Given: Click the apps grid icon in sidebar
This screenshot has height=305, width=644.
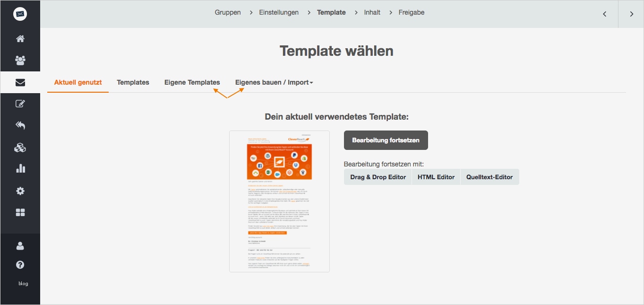Looking at the screenshot, I should [x=20, y=212].
